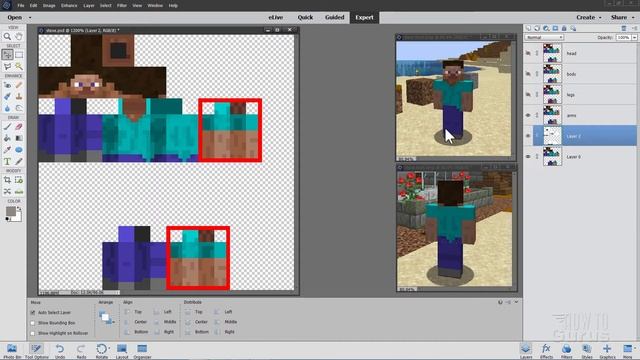Open the Organizer
Viewport: 640px width, 360px height.
point(142,351)
